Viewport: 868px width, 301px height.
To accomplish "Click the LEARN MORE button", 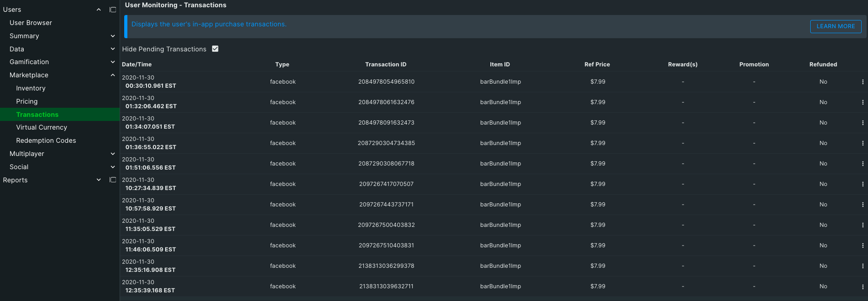I will tap(836, 26).
